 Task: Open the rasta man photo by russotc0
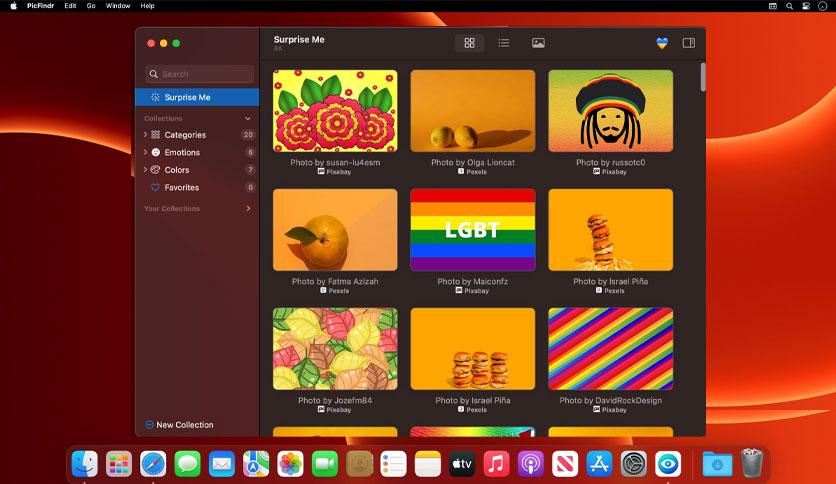pyautogui.click(x=610, y=111)
